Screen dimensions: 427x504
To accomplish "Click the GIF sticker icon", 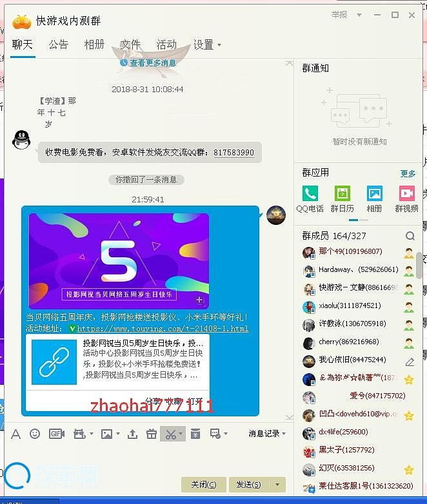I will (x=56, y=434).
